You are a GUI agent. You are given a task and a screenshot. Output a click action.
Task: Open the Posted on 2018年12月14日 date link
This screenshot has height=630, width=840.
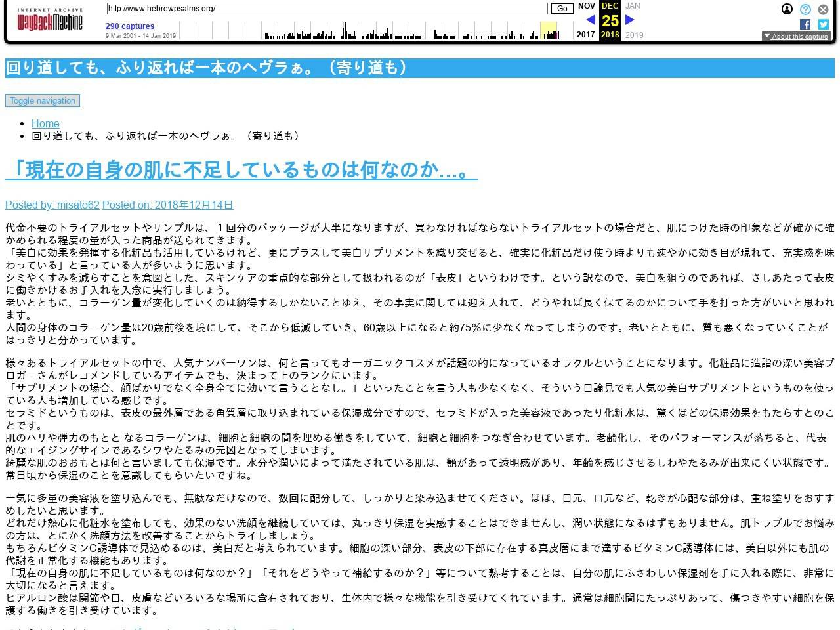167,205
